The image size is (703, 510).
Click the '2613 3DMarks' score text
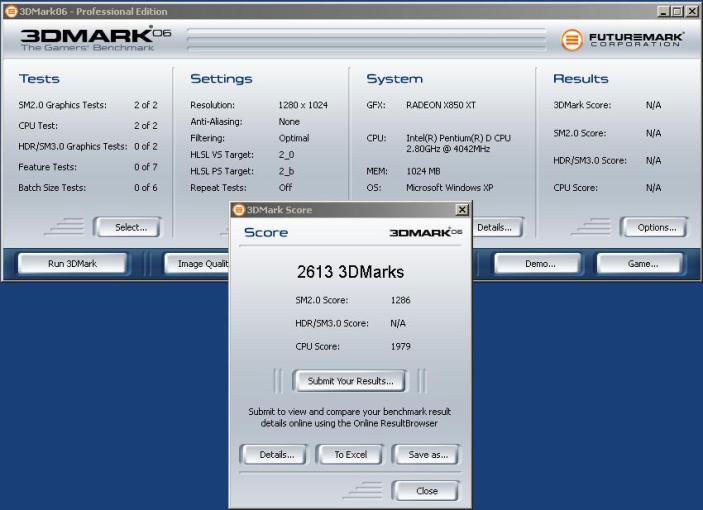(350, 272)
